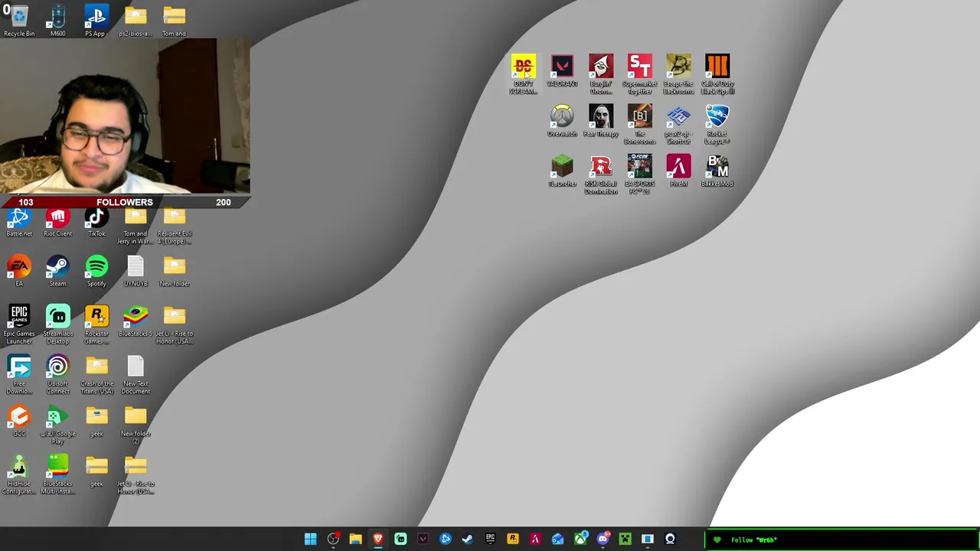Click the Overwatch desktop shortcut
Image resolution: width=980 pixels, height=551 pixels.
562,121
